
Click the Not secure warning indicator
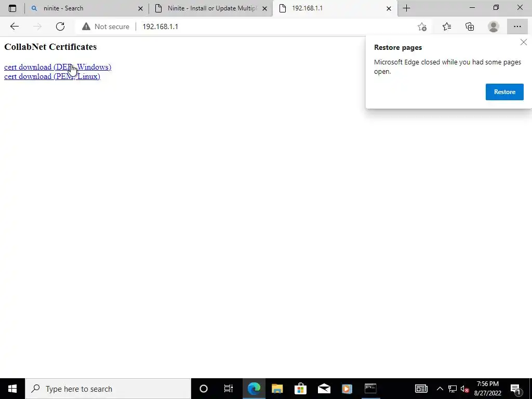[x=105, y=26]
